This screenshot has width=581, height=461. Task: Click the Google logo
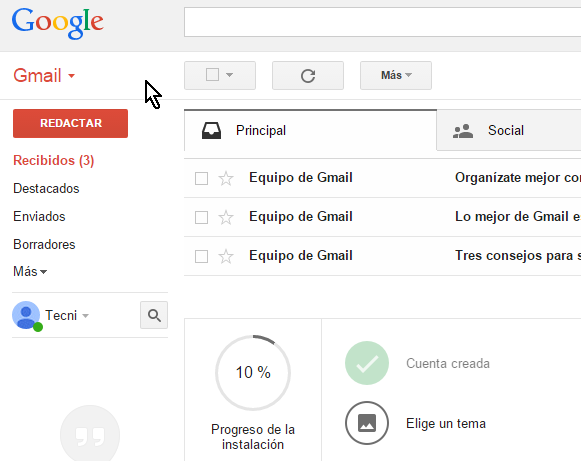pyautogui.click(x=57, y=23)
